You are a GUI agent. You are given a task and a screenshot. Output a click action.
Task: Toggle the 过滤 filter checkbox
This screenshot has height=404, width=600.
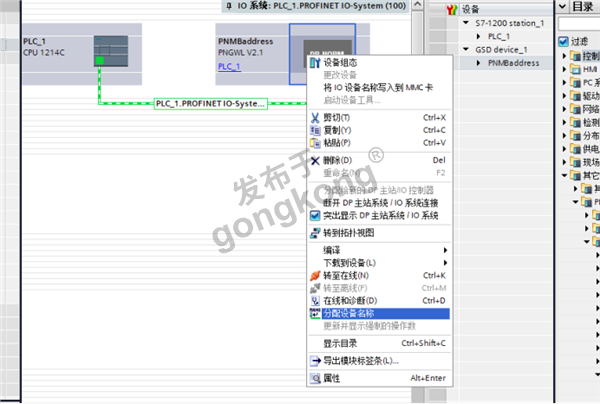(x=563, y=41)
